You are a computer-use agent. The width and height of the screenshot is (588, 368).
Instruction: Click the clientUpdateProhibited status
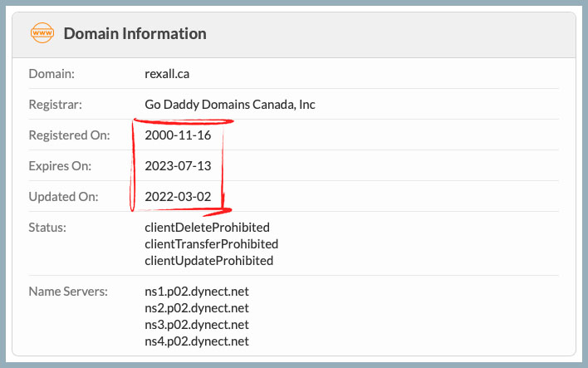(x=208, y=261)
